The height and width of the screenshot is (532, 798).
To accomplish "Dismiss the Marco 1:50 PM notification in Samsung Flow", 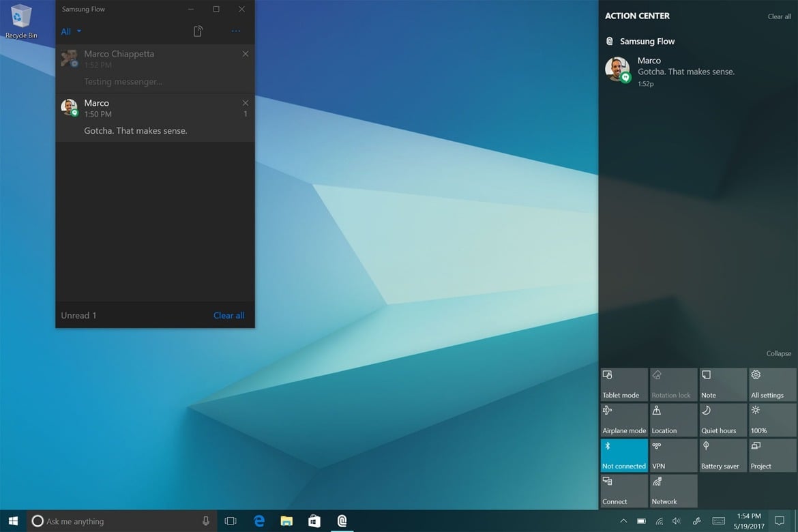I will tap(246, 103).
